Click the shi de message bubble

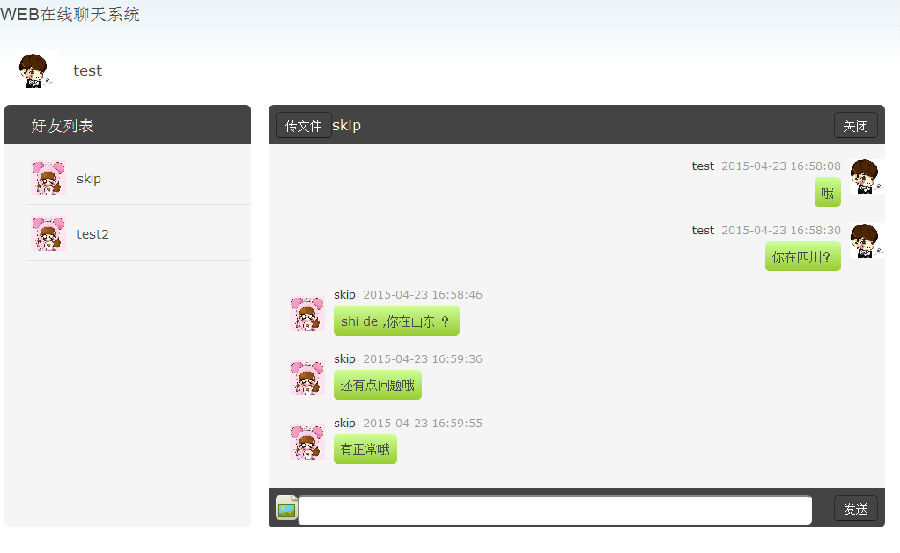[397, 321]
